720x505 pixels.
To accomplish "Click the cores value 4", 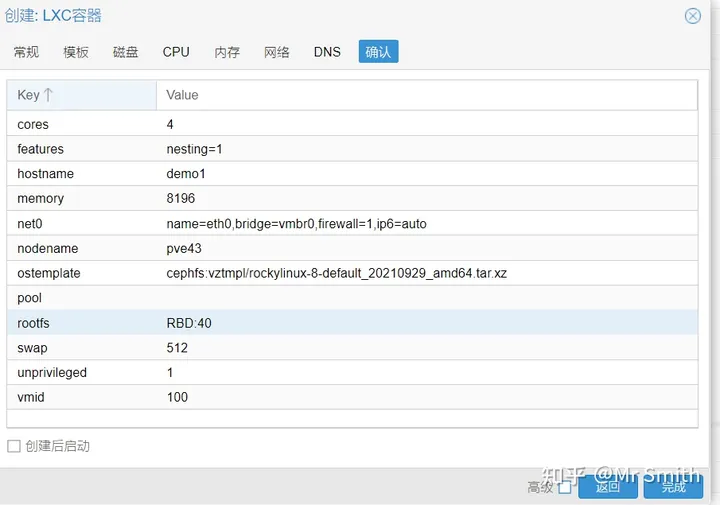I will coord(170,124).
